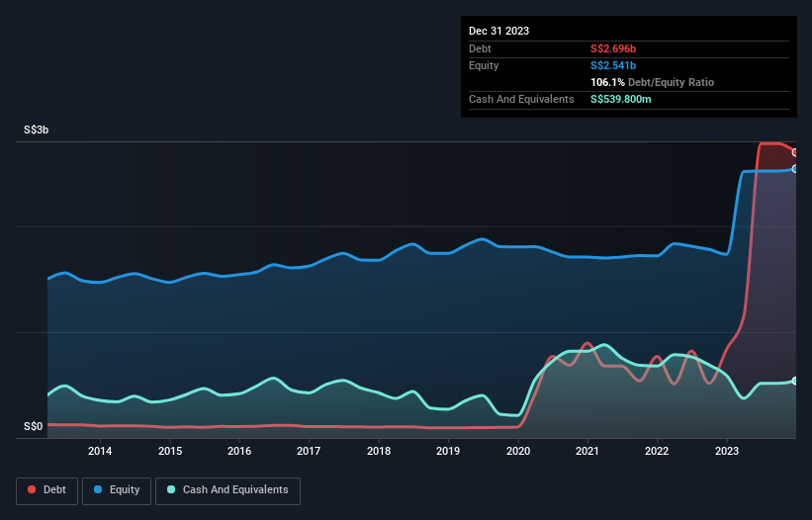Click the S$2.541b equity value
The image size is (812, 520).
[613, 65]
